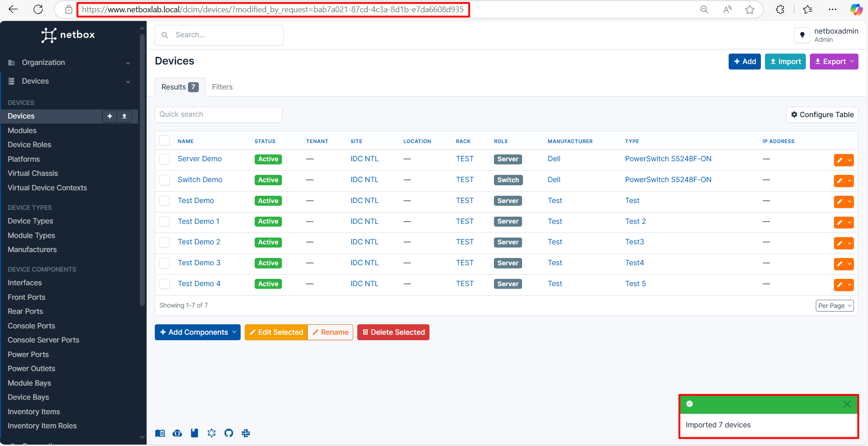The image size is (868, 446).
Task: Open browser extensions puzzle icon
Action: click(x=780, y=10)
